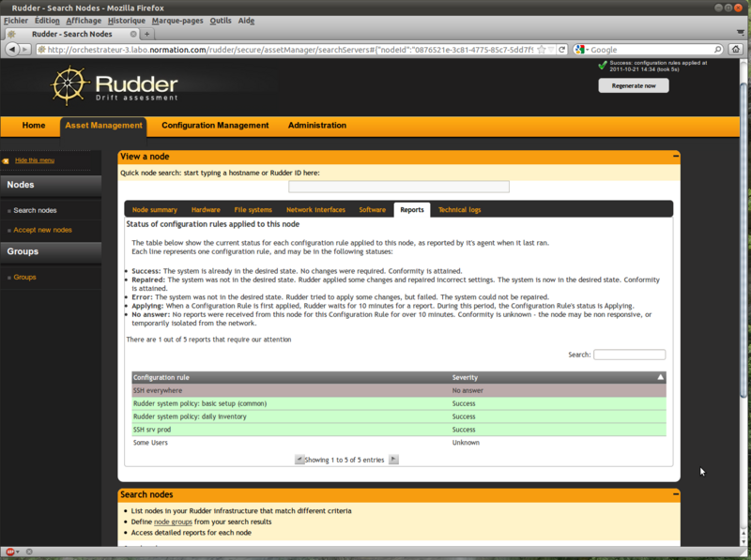
Task: Select the daily inventory policy row
Action: pos(399,416)
